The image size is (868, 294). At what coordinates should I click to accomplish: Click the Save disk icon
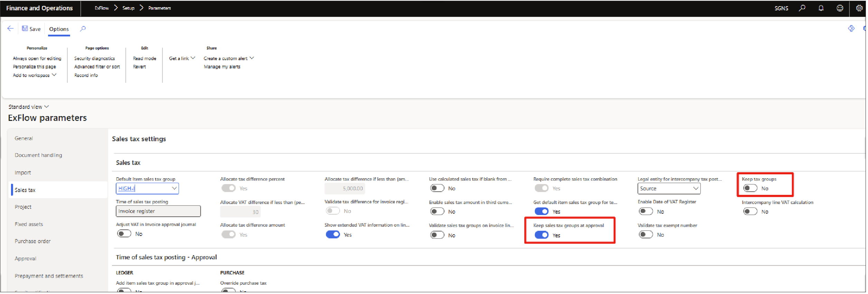25,29
